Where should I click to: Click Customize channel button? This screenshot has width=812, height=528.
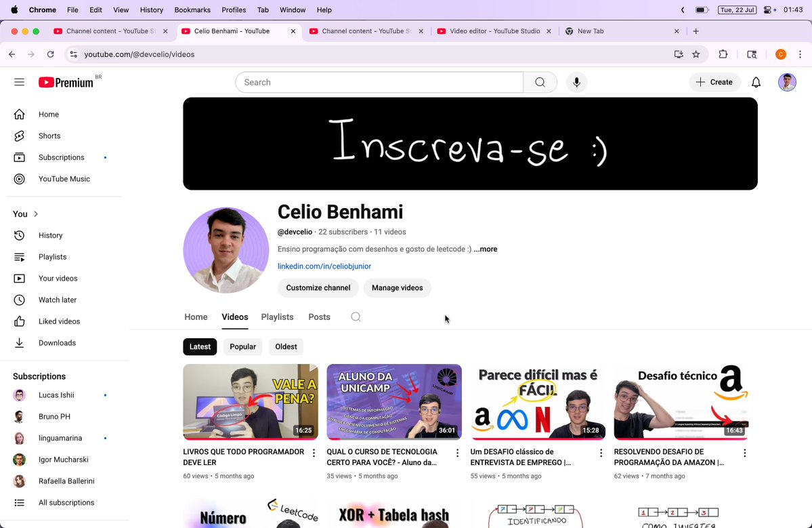(318, 288)
